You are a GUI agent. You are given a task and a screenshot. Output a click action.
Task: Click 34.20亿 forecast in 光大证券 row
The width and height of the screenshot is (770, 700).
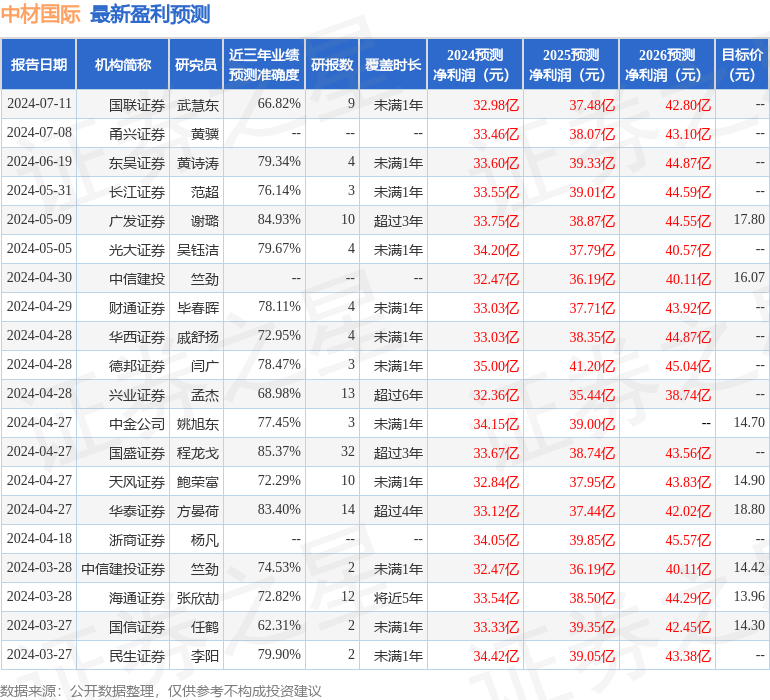click(496, 250)
